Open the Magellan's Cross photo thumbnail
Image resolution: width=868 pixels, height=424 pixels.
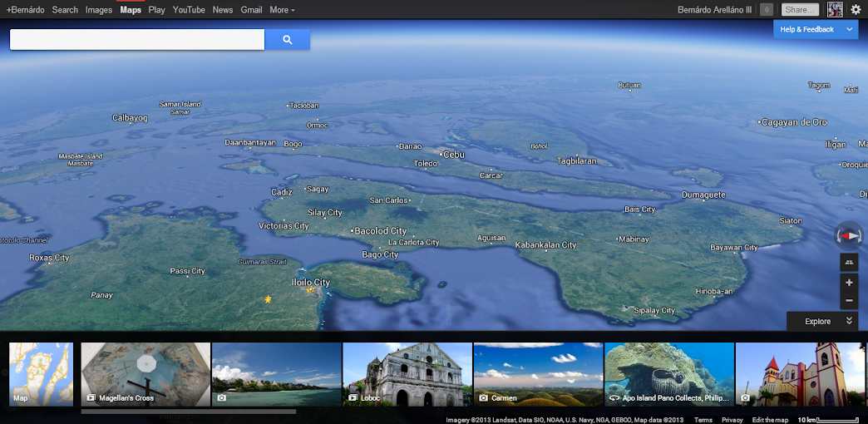tap(145, 374)
